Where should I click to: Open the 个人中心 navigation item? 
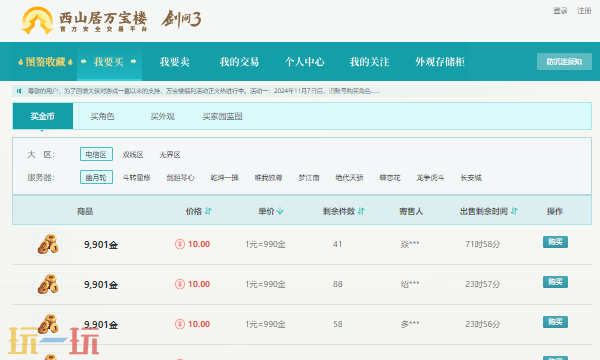[304, 62]
